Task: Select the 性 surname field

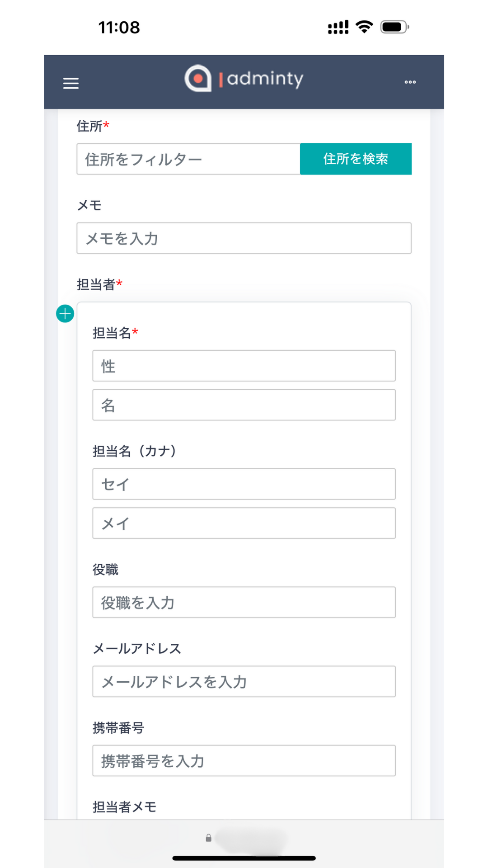Action: [244, 366]
